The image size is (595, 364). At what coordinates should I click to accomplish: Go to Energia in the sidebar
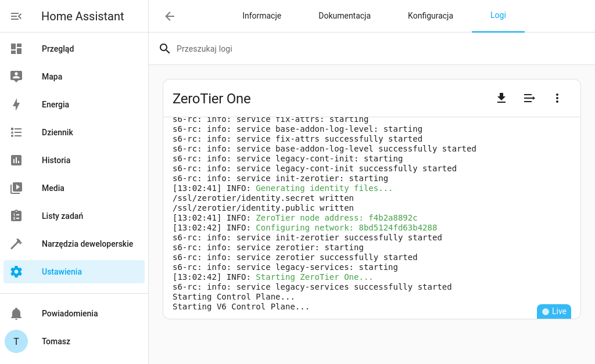(55, 104)
